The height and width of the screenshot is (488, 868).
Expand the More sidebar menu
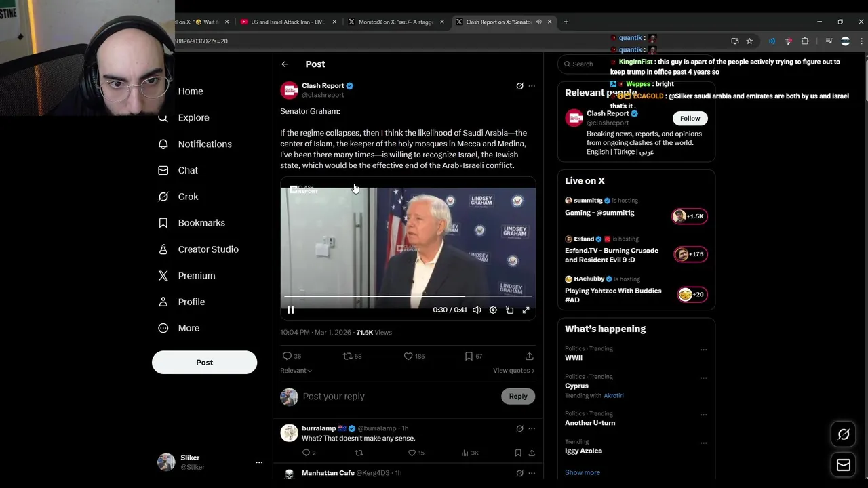tap(179, 328)
